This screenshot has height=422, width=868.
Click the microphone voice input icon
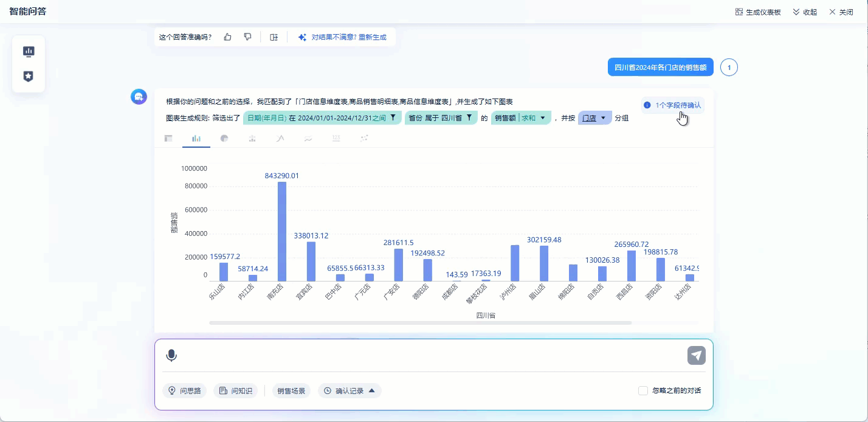pyautogui.click(x=171, y=356)
